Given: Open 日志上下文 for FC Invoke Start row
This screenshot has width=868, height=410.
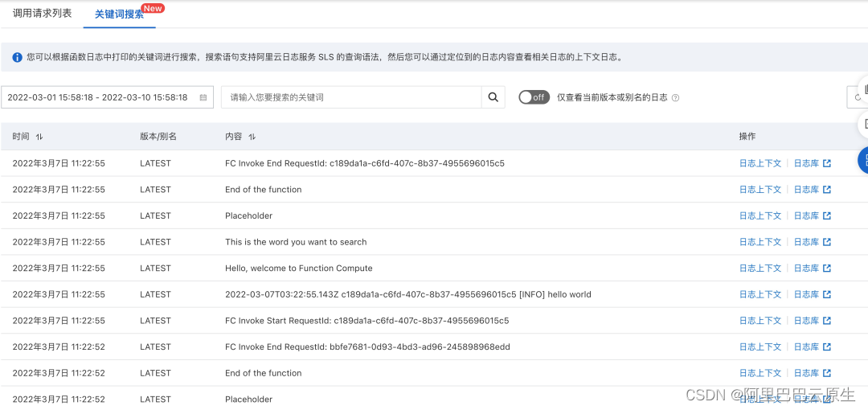Looking at the screenshot, I should pos(760,321).
